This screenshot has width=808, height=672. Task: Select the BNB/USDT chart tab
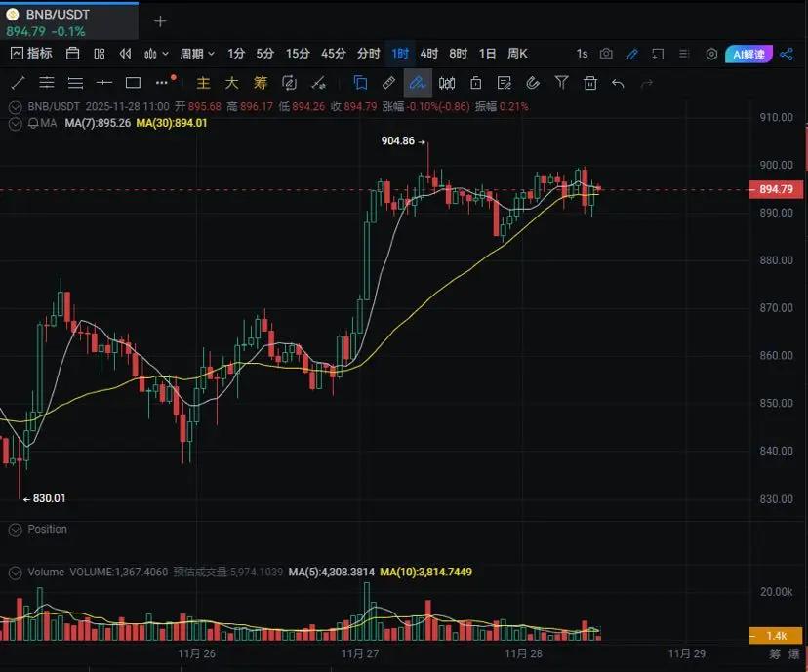(x=69, y=21)
